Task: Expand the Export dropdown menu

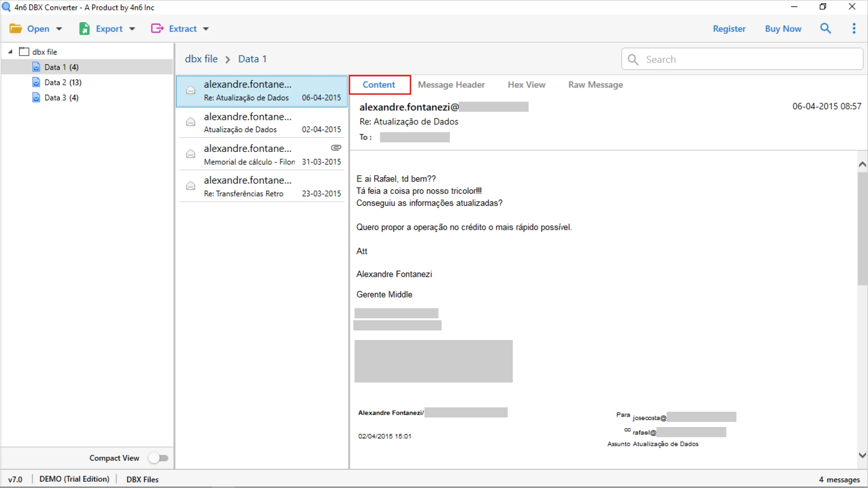Action: 132,28
